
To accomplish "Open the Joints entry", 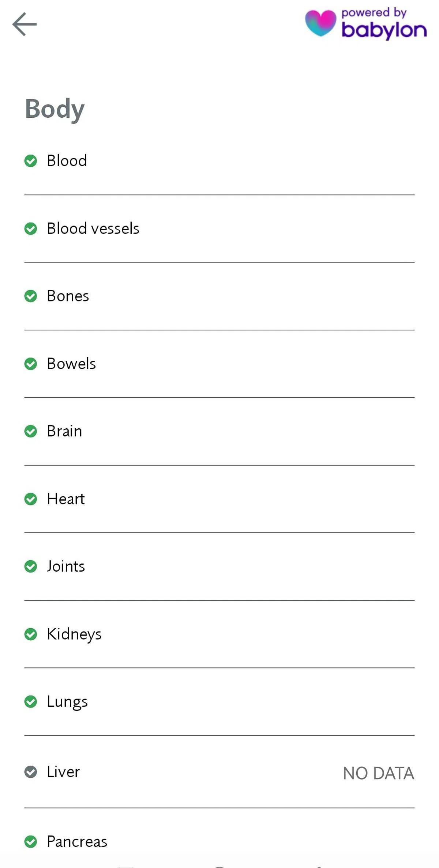I will [66, 566].
